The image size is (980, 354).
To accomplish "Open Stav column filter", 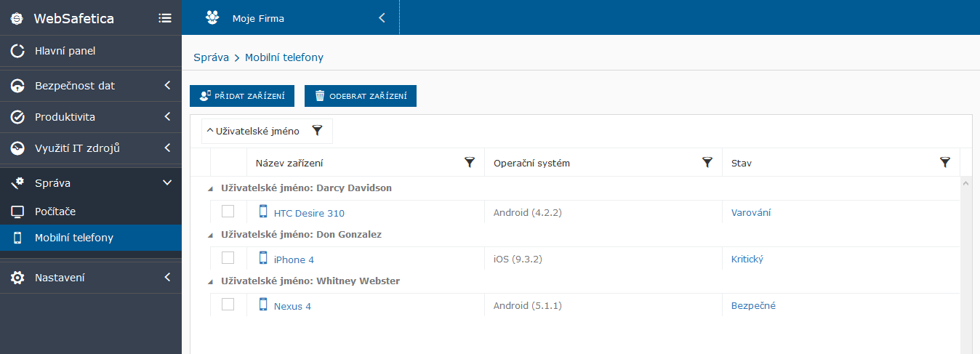I will pyautogui.click(x=945, y=163).
